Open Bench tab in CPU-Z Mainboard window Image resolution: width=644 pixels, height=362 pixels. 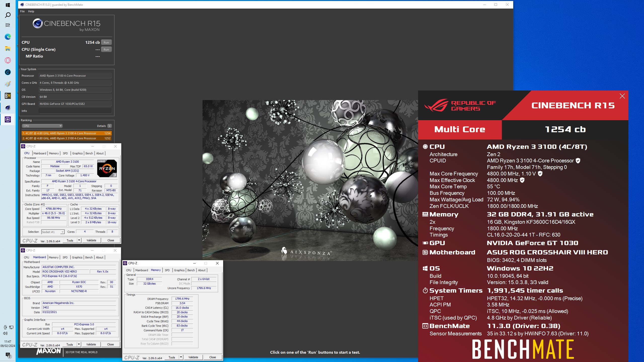click(x=89, y=257)
